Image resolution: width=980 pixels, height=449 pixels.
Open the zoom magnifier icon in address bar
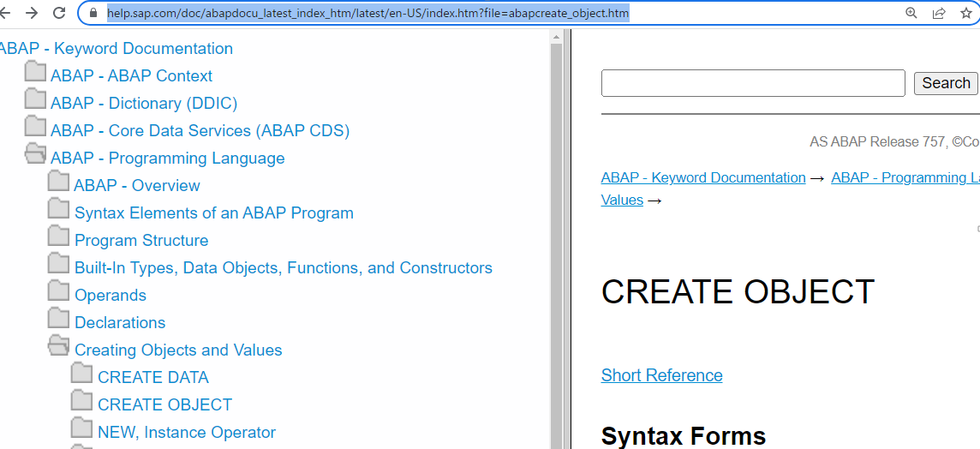tap(911, 13)
